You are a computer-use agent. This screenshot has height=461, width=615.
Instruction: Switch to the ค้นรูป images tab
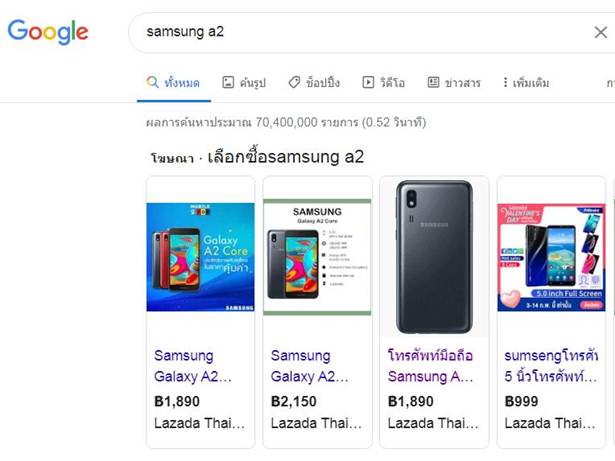[x=244, y=82]
